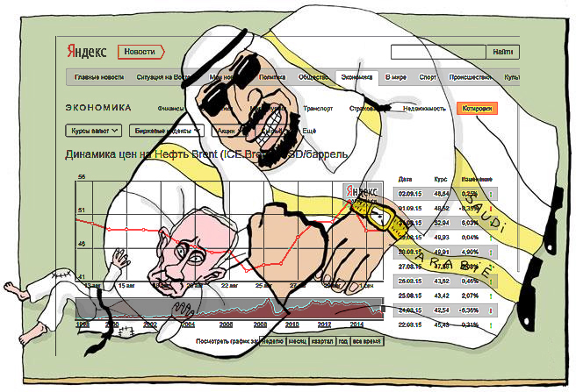
Task: Show the chart for месяц
Action: click(x=297, y=341)
